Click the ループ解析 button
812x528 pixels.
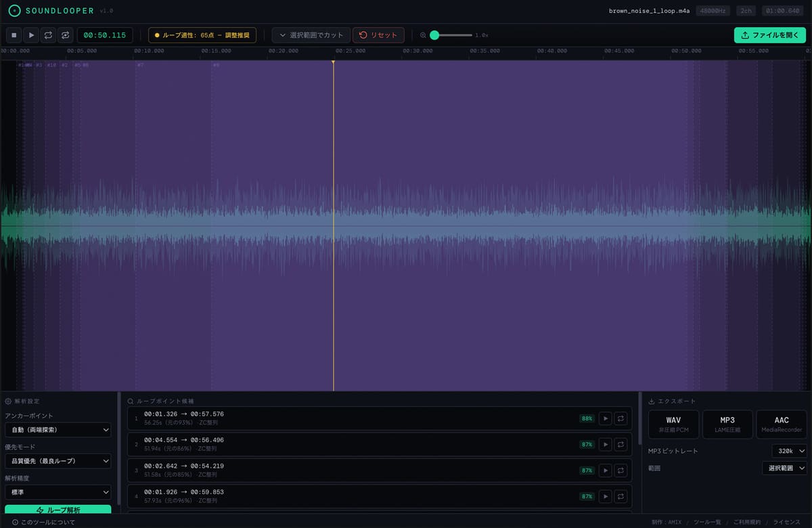pyautogui.click(x=58, y=510)
